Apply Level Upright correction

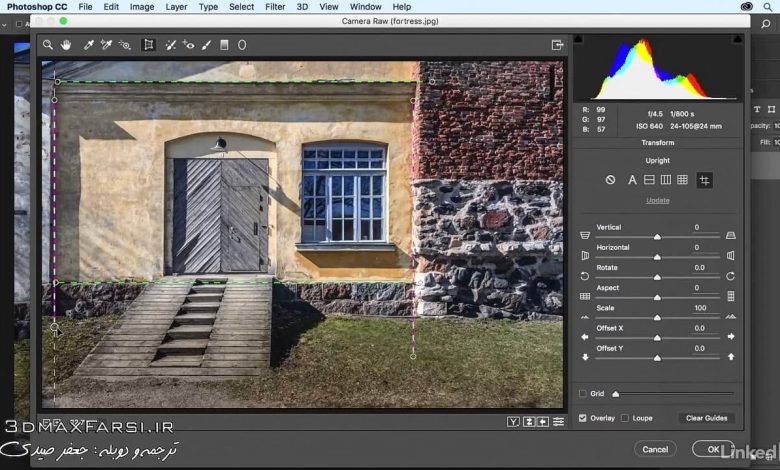click(x=649, y=180)
